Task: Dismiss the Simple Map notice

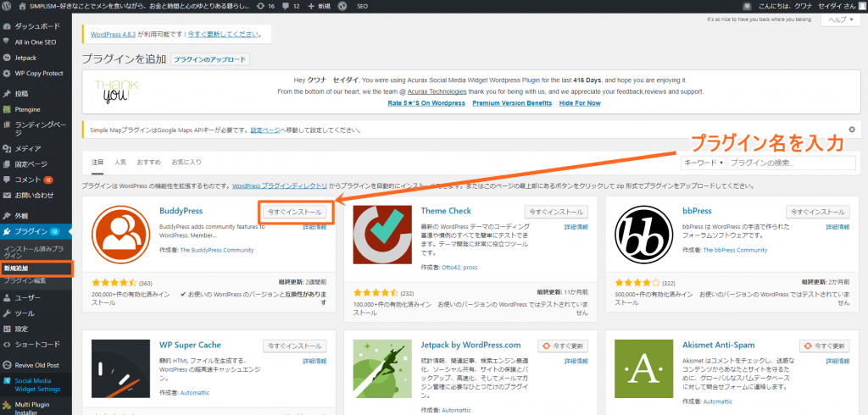Action: 851,130
